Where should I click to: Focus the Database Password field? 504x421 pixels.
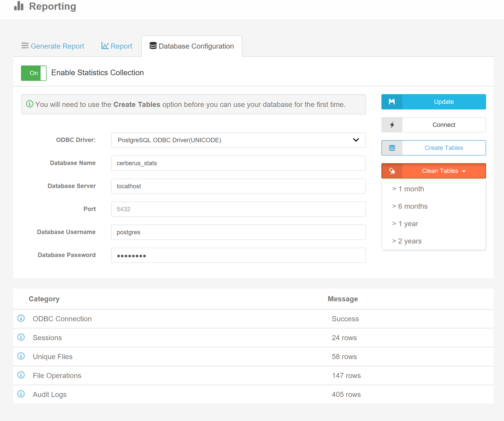(238, 255)
